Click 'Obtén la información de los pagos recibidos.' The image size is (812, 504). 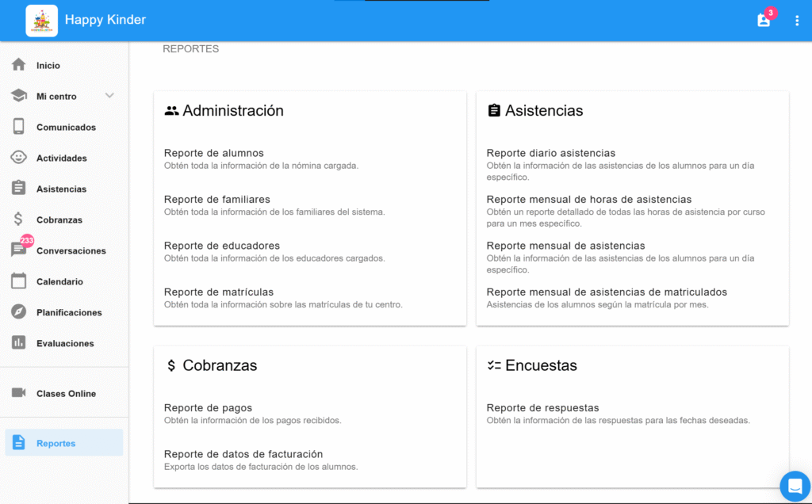click(252, 420)
